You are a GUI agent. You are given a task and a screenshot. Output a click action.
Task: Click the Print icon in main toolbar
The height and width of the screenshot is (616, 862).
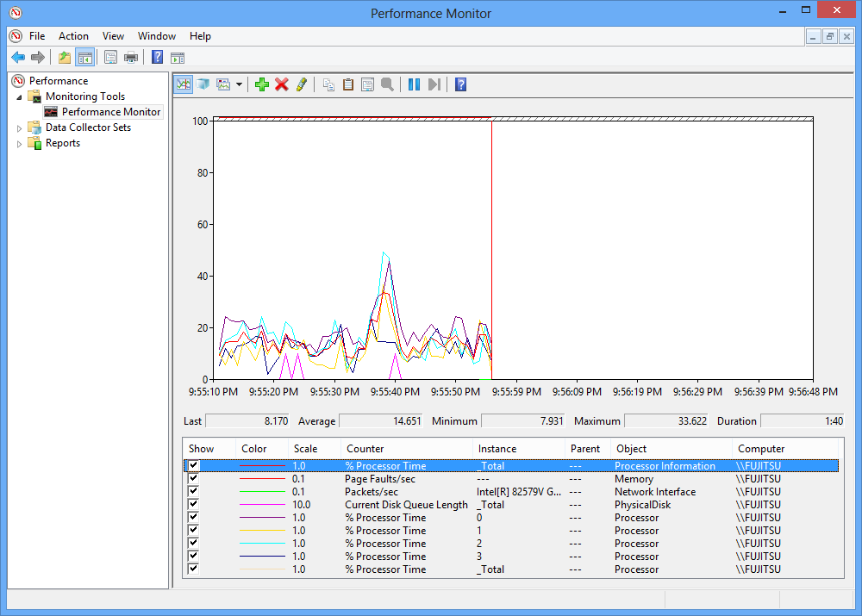pos(131,58)
